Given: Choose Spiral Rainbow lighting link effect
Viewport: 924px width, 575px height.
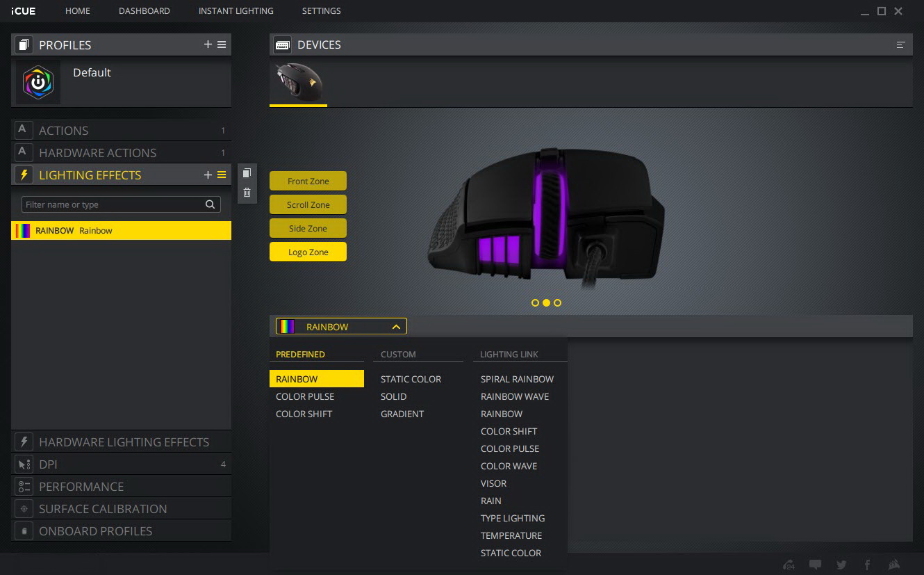Looking at the screenshot, I should (x=517, y=379).
